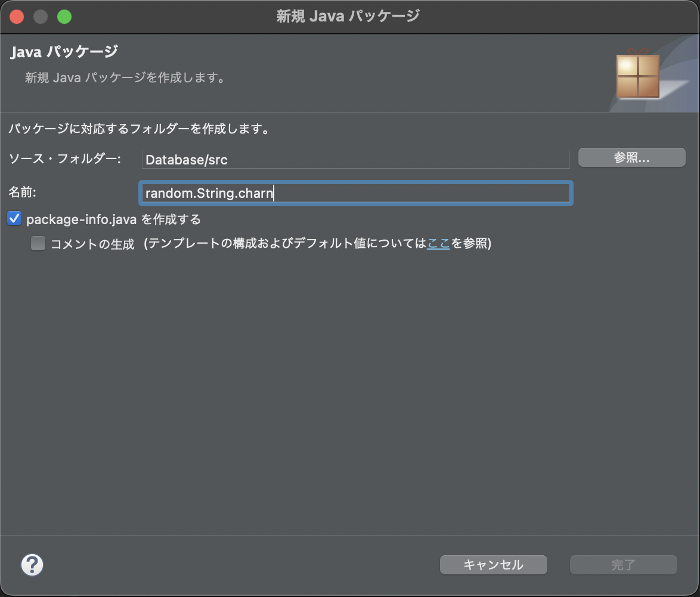Viewport: 700px width, 597px height.
Task: Click the green zoom window button
Action: (64, 16)
